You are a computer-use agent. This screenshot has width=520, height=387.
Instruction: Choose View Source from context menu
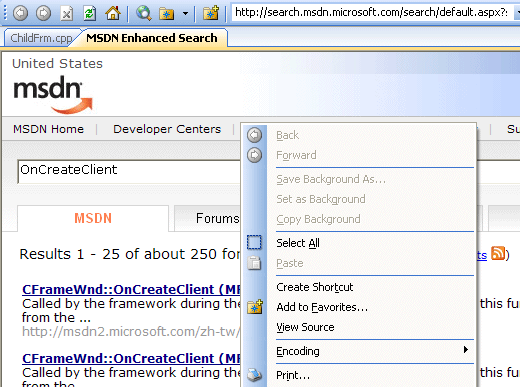pos(360,327)
